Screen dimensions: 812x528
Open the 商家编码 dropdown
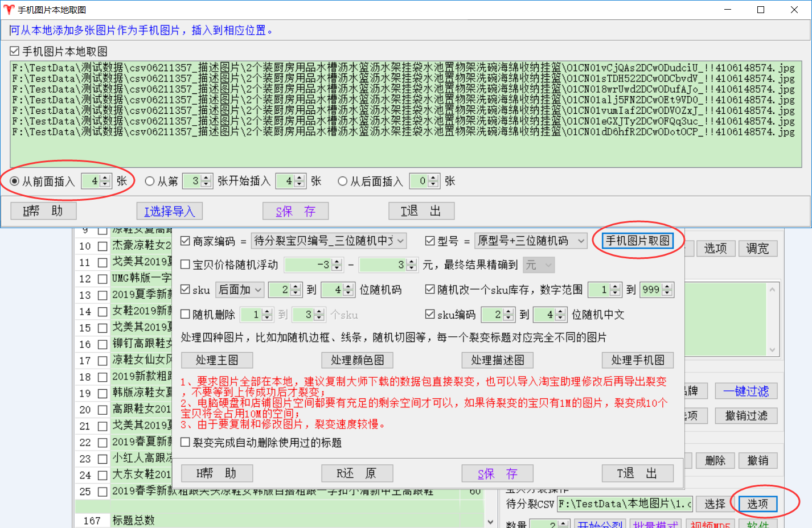pyautogui.click(x=330, y=241)
